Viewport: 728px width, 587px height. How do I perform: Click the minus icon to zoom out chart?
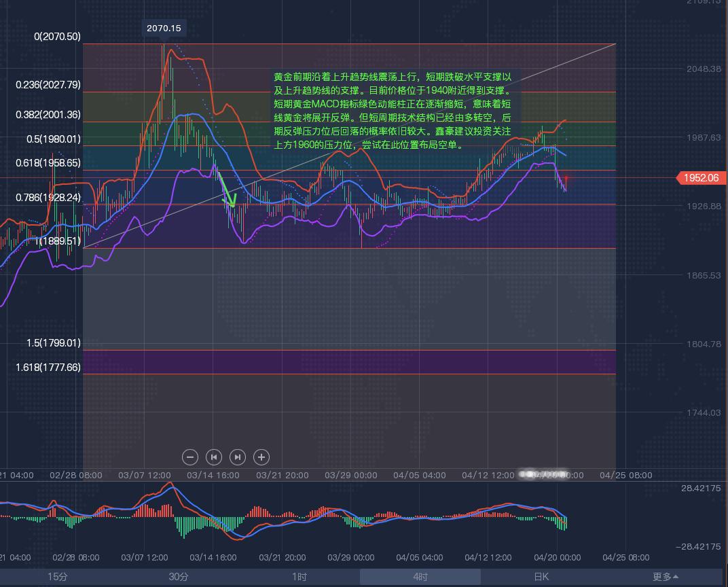pos(190,457)
